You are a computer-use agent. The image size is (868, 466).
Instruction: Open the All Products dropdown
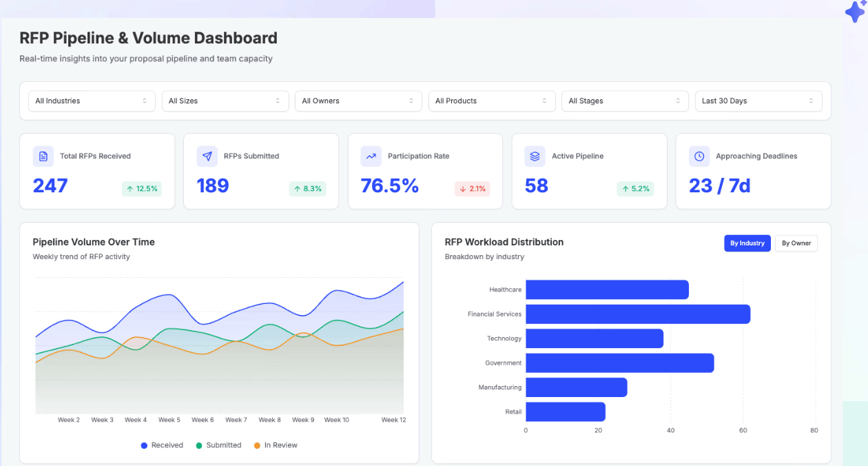click(x=491, y=101)
